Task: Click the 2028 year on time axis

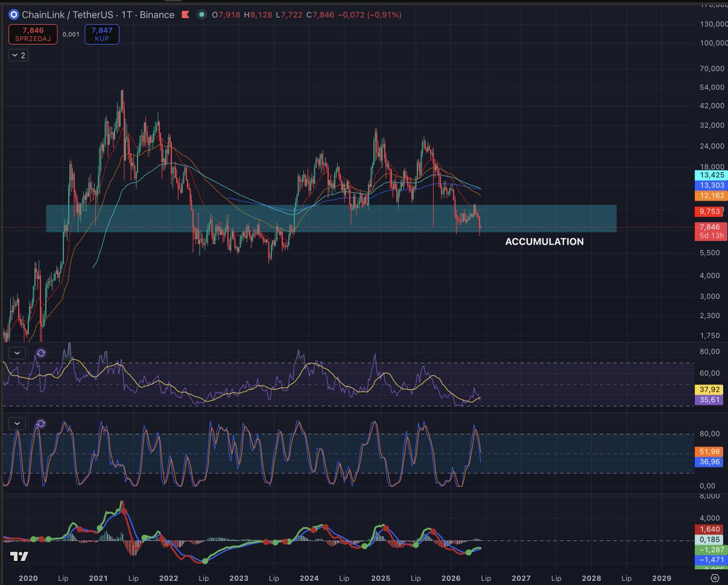Action: tap(591, 578)
